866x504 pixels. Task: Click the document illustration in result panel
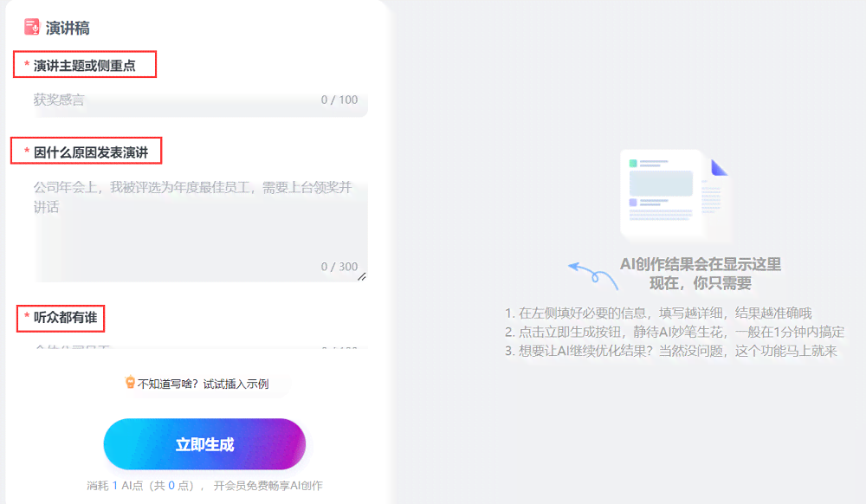[x=675, y=194]
